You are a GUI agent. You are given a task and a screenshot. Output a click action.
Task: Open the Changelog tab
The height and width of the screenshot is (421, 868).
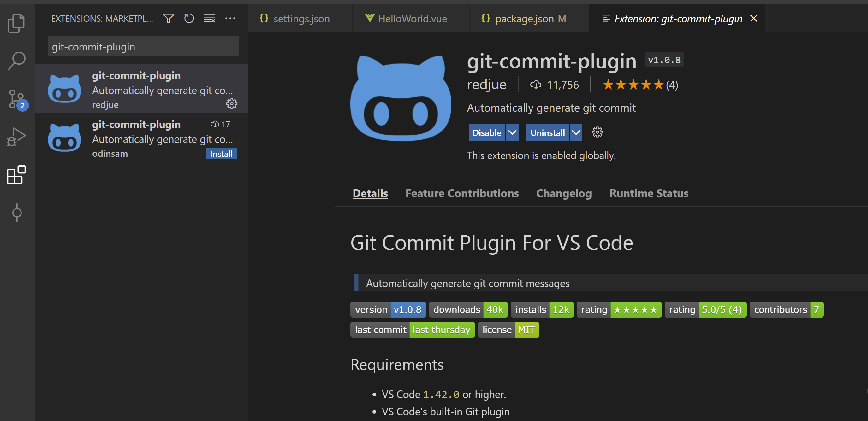(x=564, y=193)
